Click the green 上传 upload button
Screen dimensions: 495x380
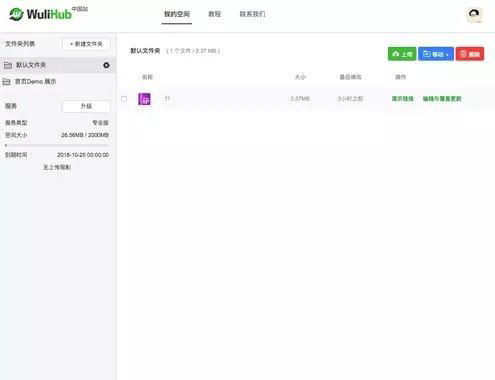(x=402, y=54)
